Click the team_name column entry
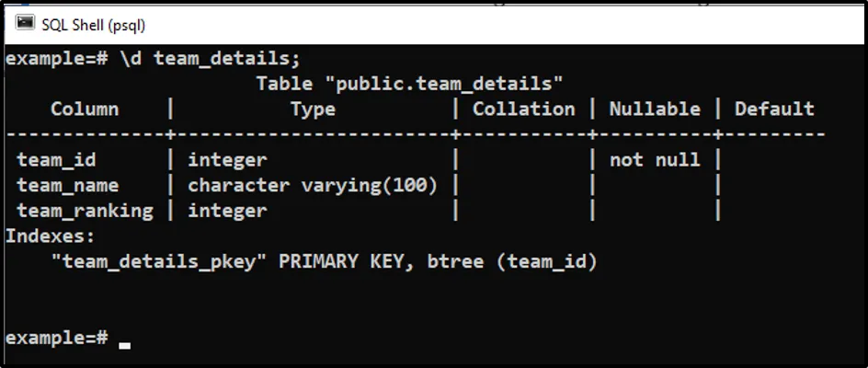Image resolution: width=868 pixels, height=368 pixels. (x=67, y=185)
